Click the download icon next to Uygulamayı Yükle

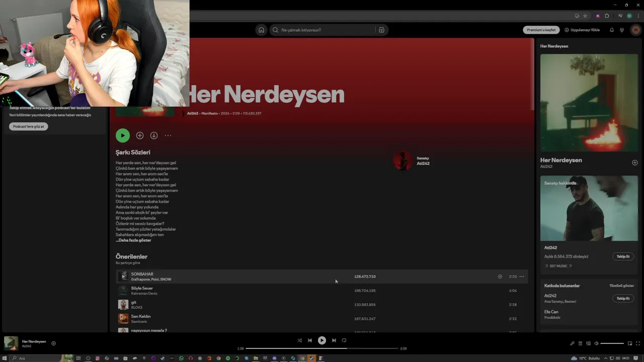point(567,30)
